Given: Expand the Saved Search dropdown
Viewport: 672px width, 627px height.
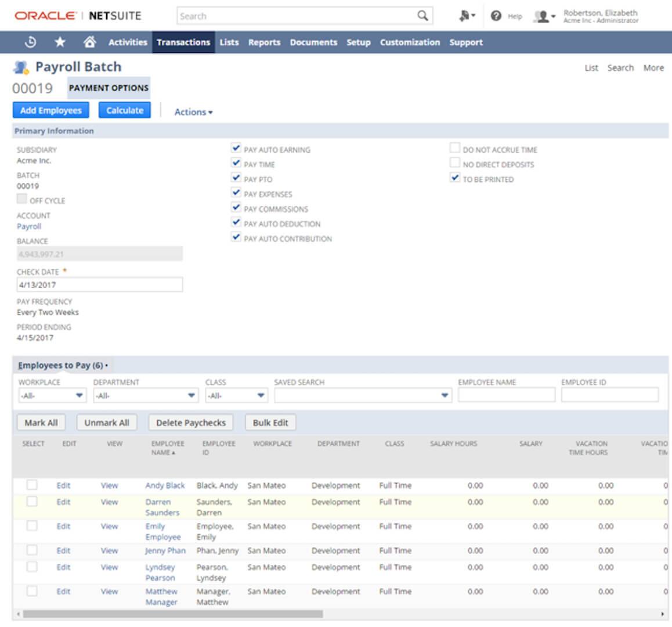Looking at the screenshot, I should point(363,395).
